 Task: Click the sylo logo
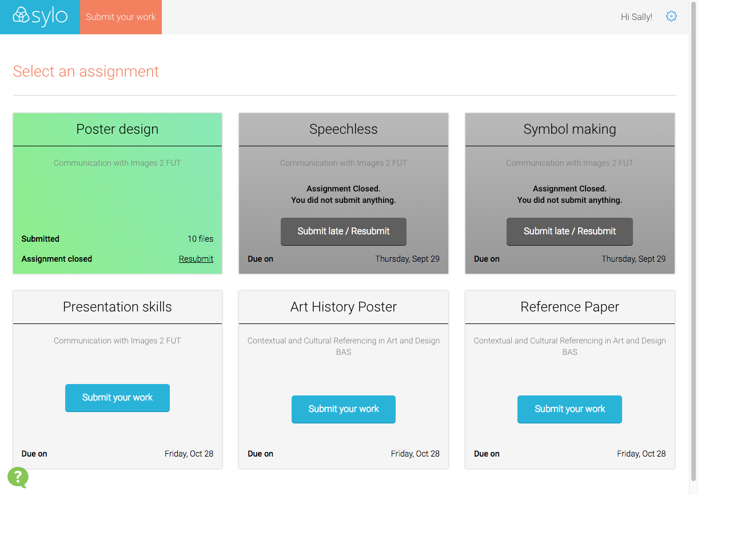[x=40, y=17]
